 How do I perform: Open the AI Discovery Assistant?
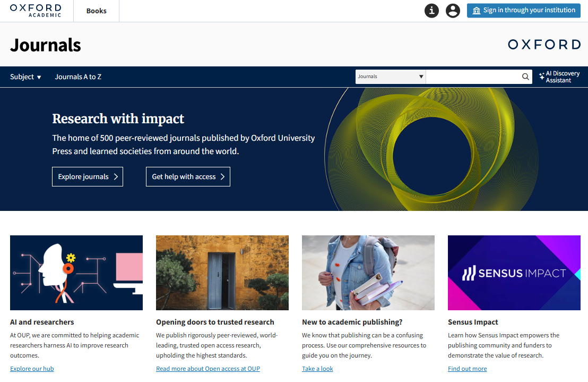[x=559, y=77]
